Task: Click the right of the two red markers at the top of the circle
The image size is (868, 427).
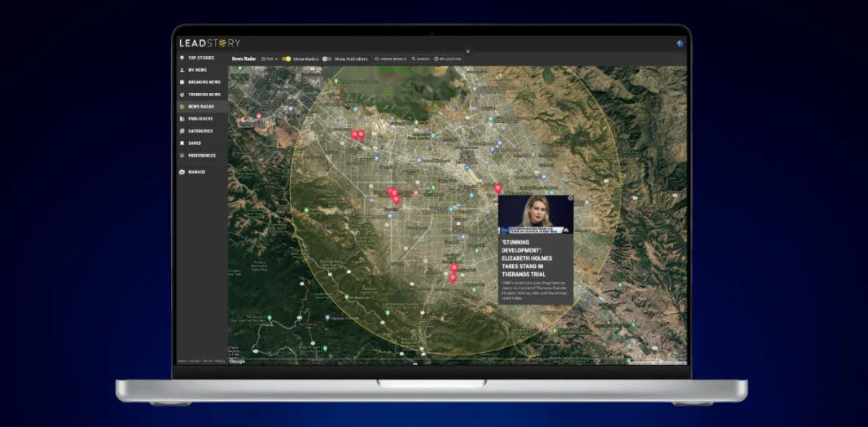Action: coord(361,134)
